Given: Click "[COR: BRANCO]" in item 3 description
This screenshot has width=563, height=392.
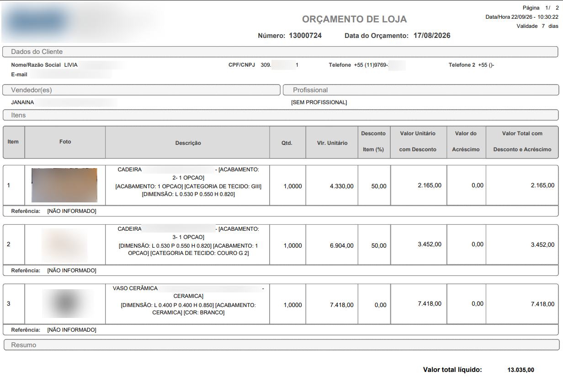Looking at the screenshot, I should coord(203,313).
